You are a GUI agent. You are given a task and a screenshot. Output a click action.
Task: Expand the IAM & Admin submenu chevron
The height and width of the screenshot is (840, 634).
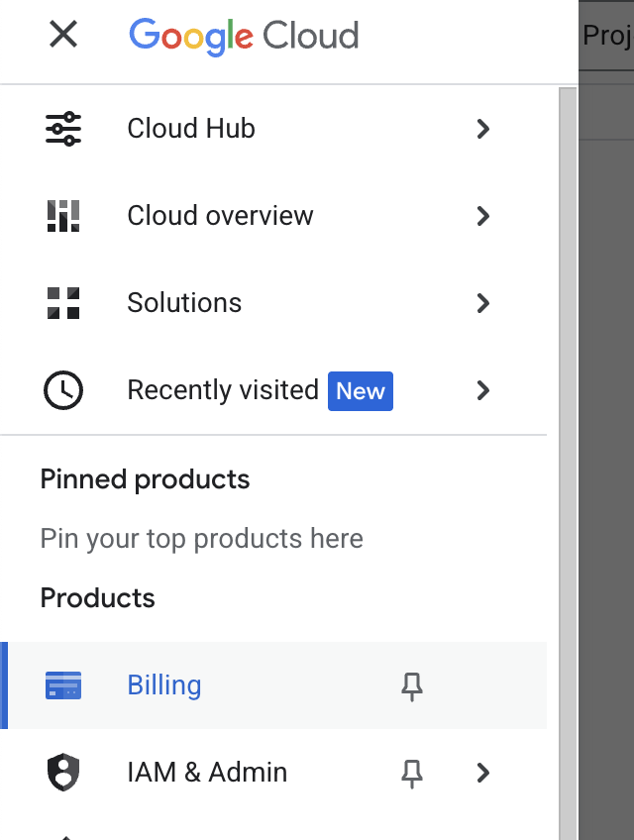point(483,773)
